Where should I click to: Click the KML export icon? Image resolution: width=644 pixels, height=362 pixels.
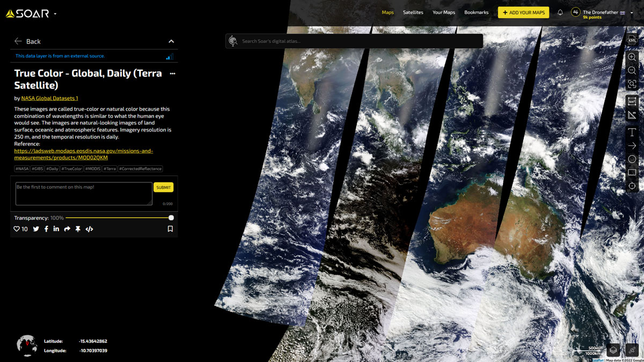[632, 40]
